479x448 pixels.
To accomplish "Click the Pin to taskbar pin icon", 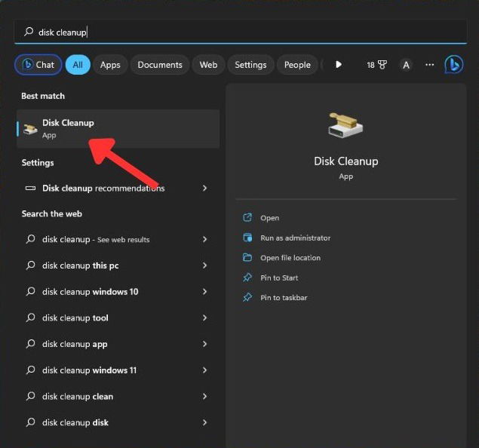I will 247,297.
